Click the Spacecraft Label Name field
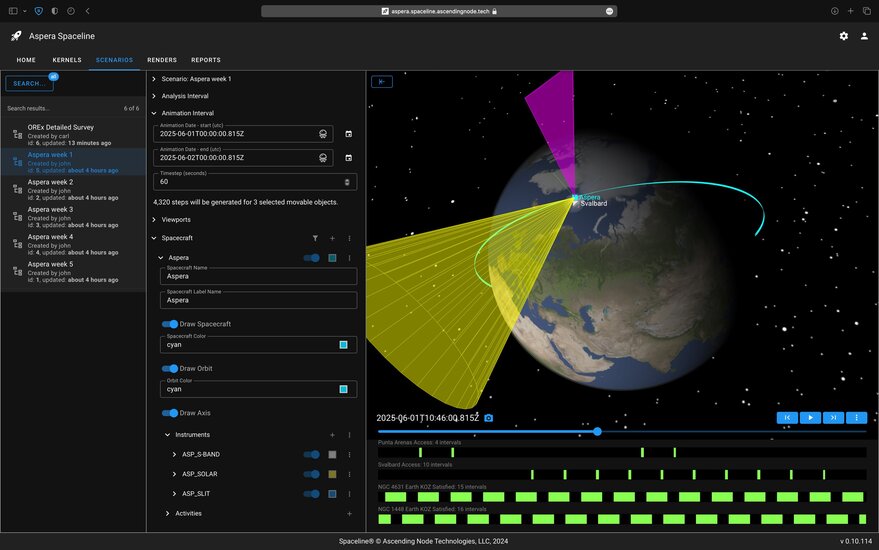Screen dimensions: 879x550 coord(258,300)
